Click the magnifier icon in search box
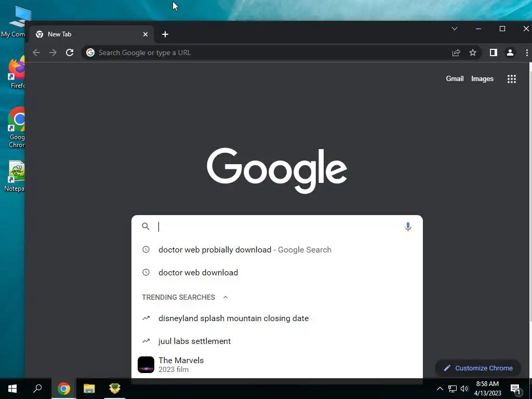 click(x=145, y=227)
